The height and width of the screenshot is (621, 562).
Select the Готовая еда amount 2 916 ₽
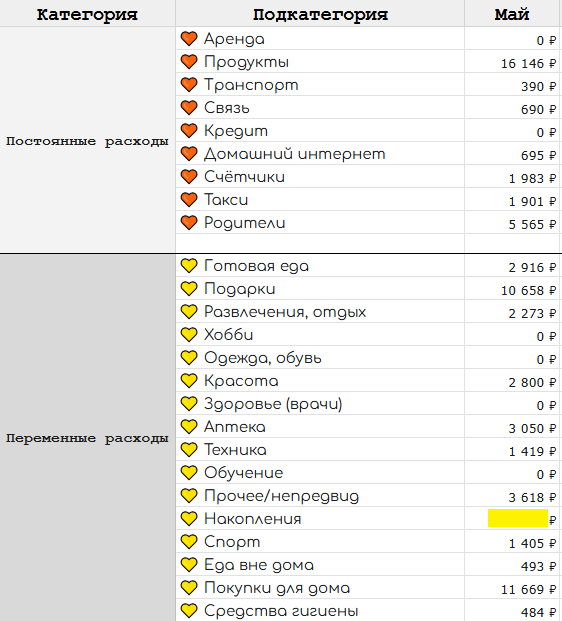pos(532,267)
